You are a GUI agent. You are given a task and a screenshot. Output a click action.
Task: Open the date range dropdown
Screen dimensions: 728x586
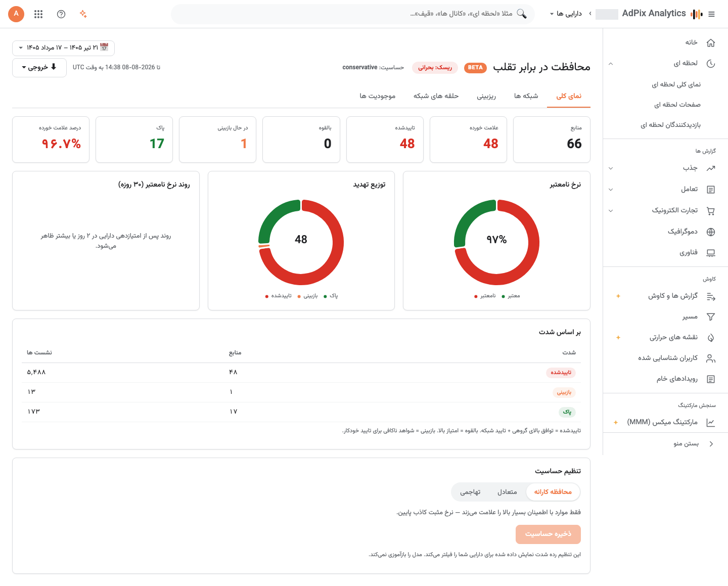point(64,48)
